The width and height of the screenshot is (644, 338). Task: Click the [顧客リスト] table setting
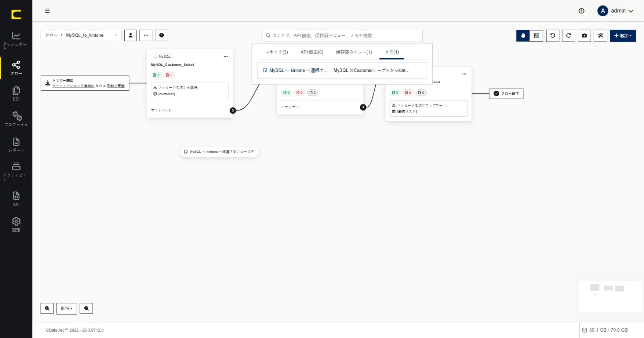point(404,112)
